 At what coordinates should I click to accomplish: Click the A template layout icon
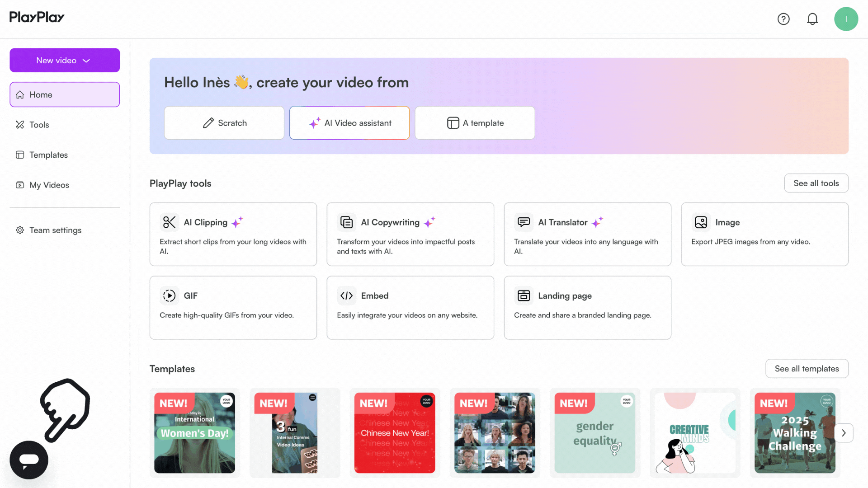453,123
